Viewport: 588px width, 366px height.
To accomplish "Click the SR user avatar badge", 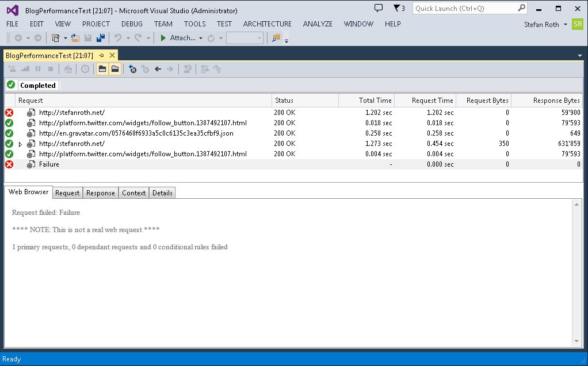I will 578,24.
